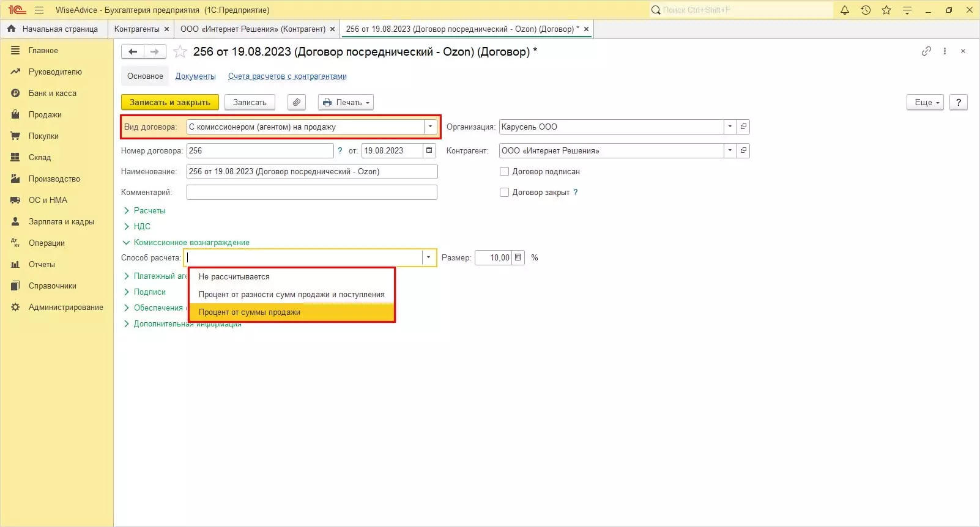The height and width of the screenshot is (527, 980).
Task: Choose Процент от разности сумм продажи и поступления
Action: [x=291, y=295]
